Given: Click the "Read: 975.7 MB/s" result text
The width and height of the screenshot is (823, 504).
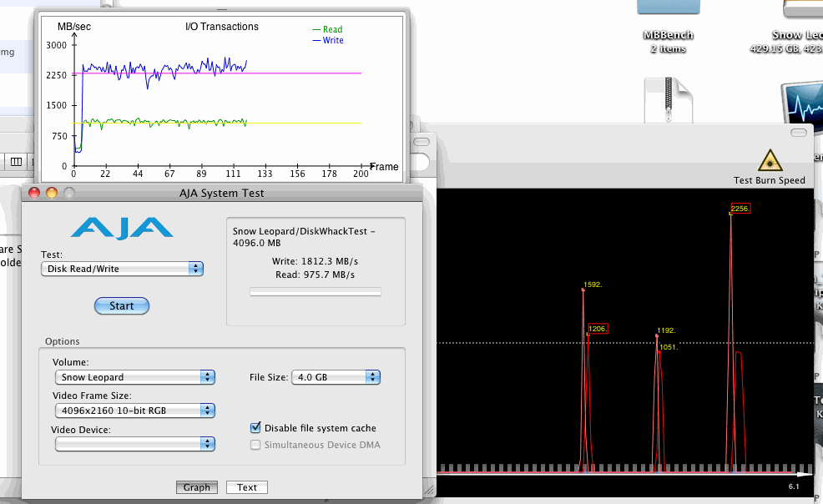Looking at the screenshot, I should [x=315, y=275].
